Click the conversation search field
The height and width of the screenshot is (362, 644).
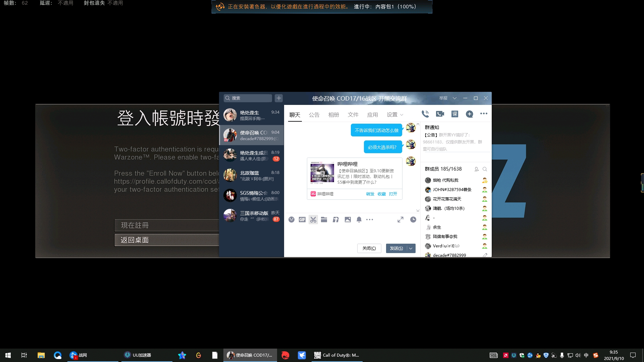click(x=248, y=98)
